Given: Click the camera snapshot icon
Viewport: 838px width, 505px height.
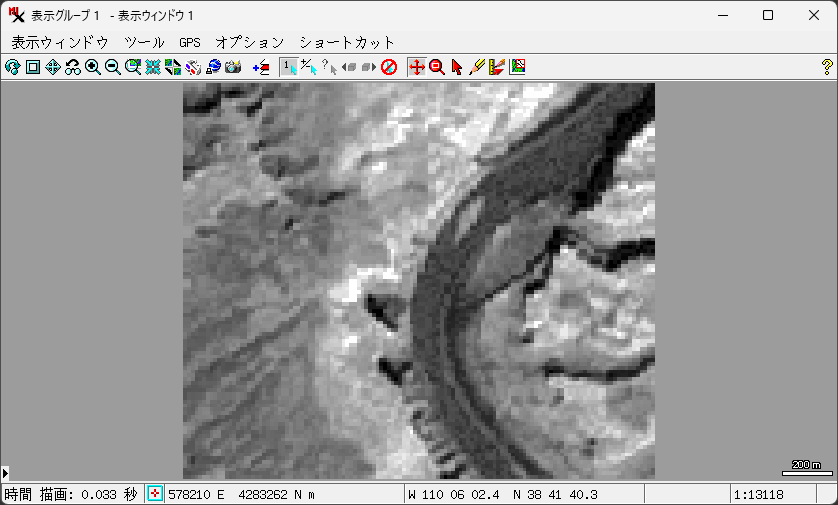Looking at the screenshot, I should (x=233, y=67).
